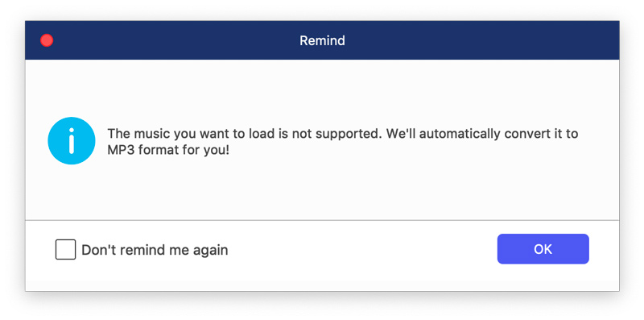
Task: Click the purple OK button
Action: click(x=543, y=249)
